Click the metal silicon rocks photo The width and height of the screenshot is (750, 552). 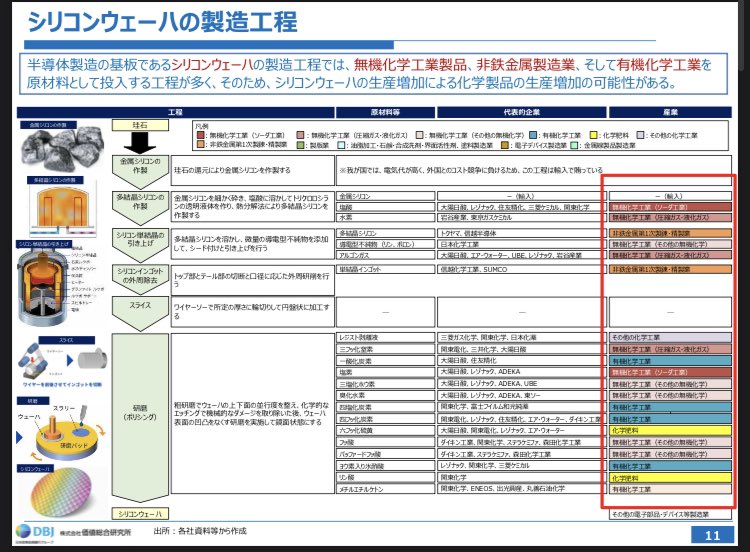point(62,151)
